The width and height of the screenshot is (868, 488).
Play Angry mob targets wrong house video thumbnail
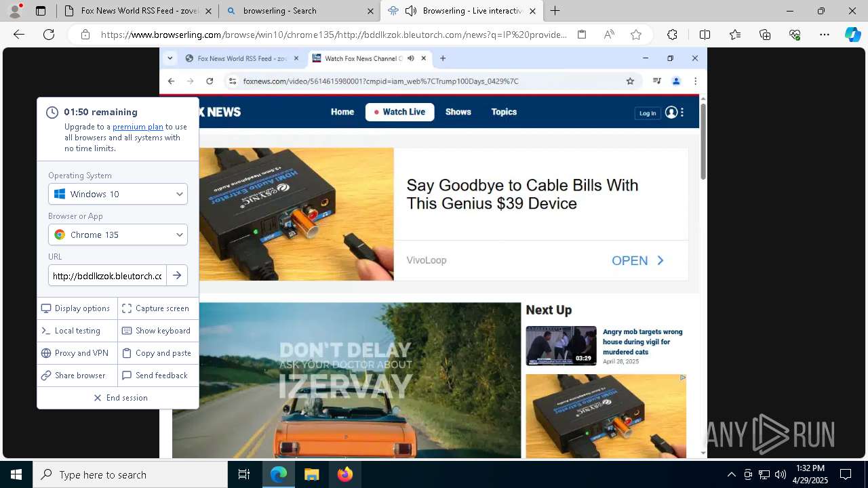coord(561,346)
